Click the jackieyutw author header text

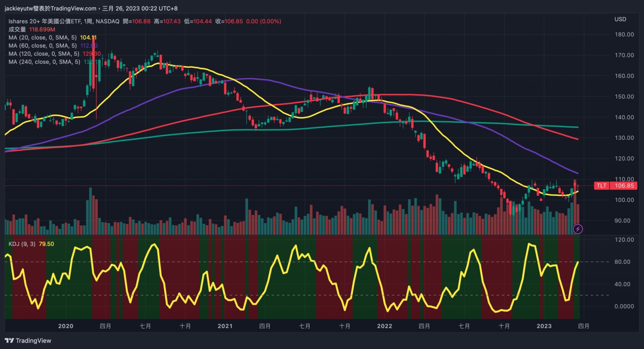(50, 8)
